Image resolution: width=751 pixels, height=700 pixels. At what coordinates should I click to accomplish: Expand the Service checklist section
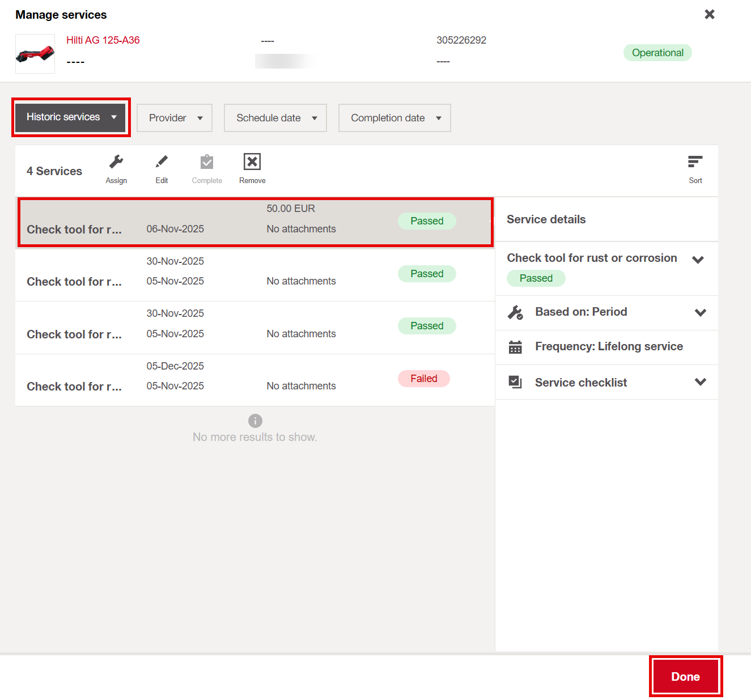[701, 382]
